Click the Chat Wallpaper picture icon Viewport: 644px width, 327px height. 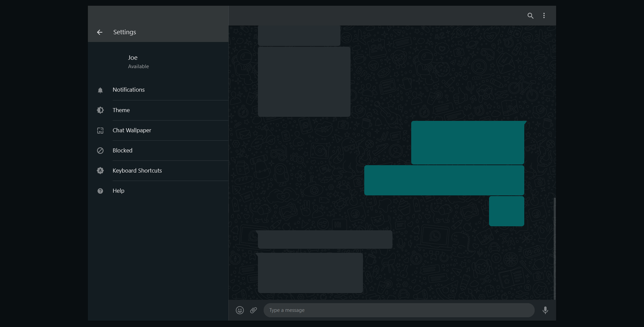coord(100,130)
